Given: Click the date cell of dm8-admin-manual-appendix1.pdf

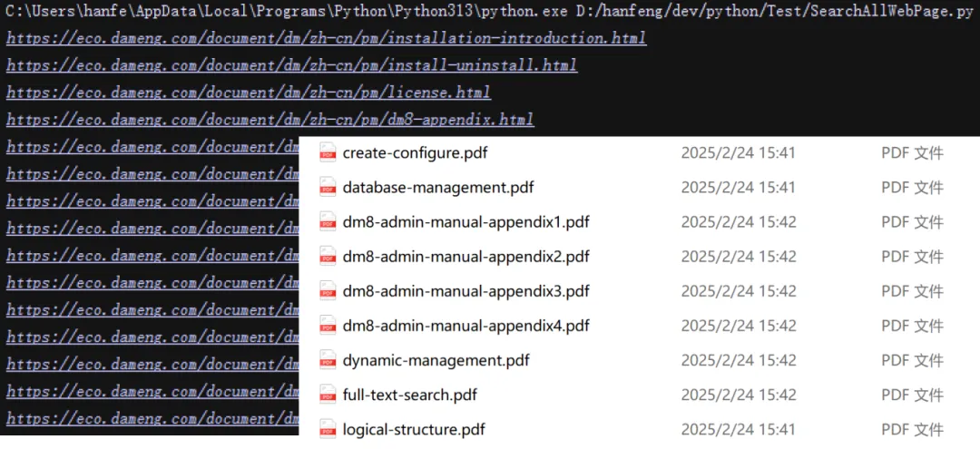Looking at the screenshot, I should click(x=738, y=221).
